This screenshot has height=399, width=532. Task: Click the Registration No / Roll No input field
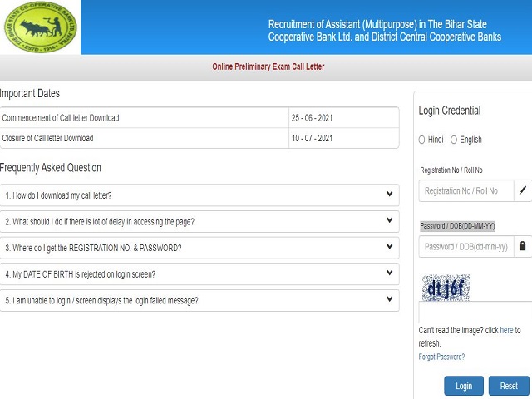point(466,190)
